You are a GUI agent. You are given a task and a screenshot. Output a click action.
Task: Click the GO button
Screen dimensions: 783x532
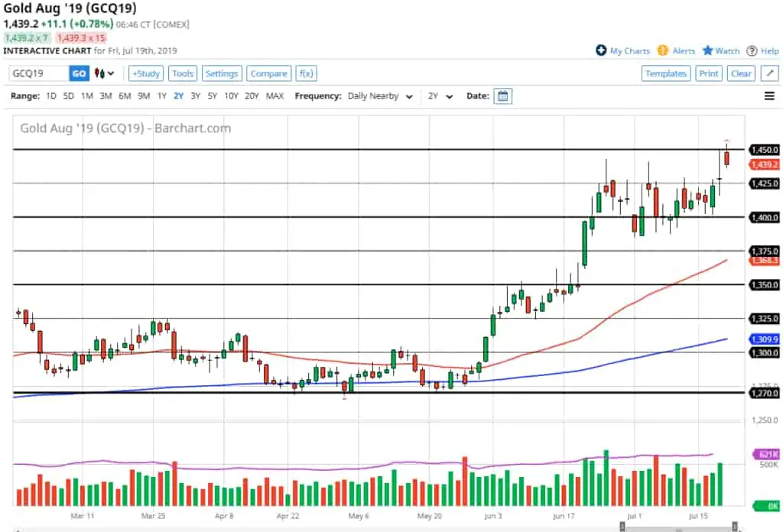click(x=79, y=73)
